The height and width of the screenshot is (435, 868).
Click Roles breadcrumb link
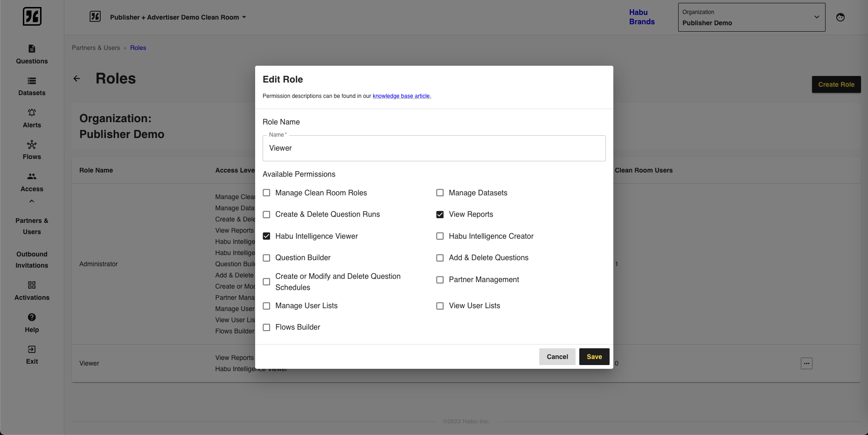[x=138, y=48]
